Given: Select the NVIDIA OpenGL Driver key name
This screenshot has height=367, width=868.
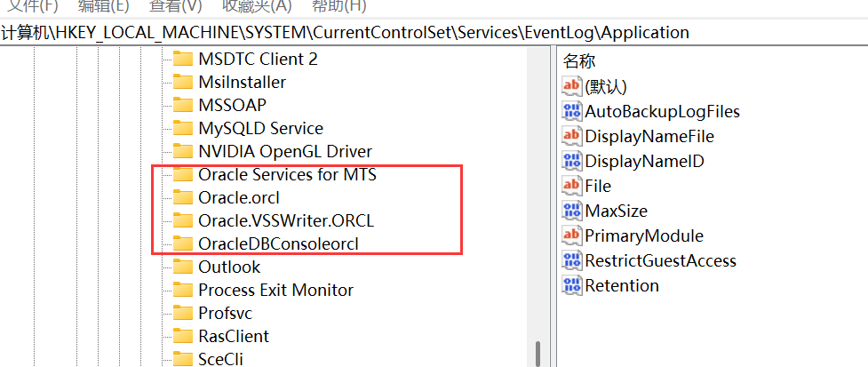Looking at the screenshot, I should pos(285,151).
